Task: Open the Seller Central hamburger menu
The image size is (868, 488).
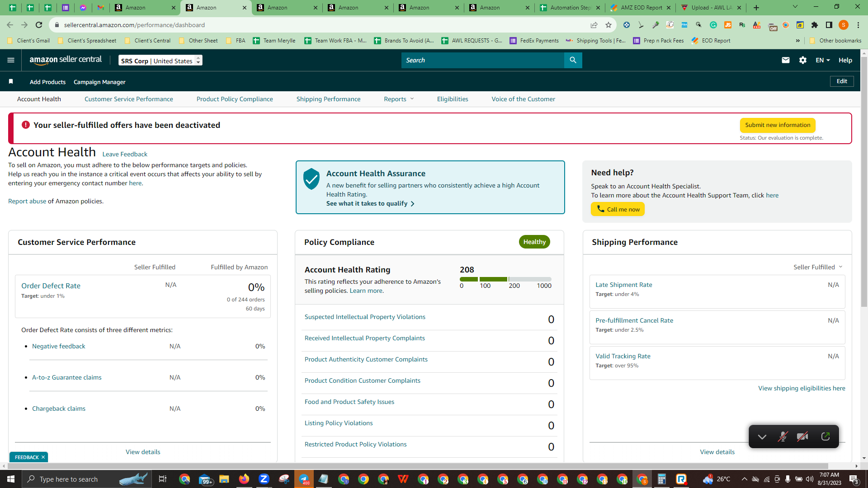Action: pyautogui.click(x=11, y=60)
